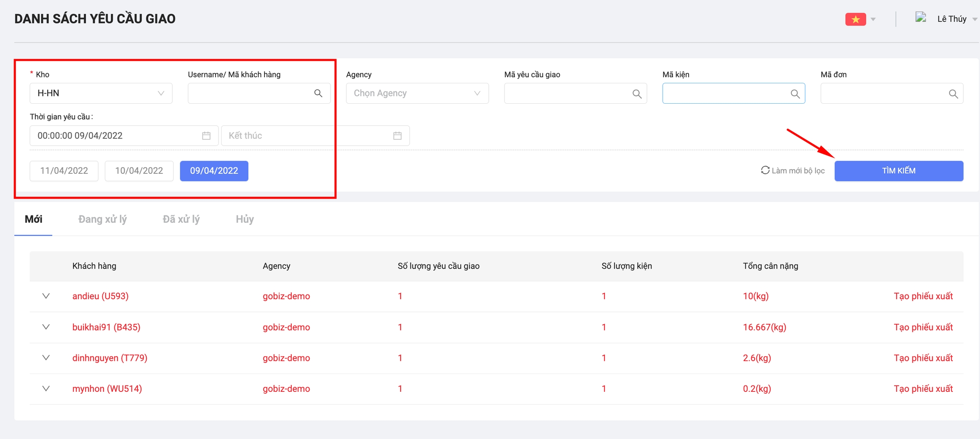Select the 11/04/2022 quick date filter
980x439 pixels.
coord(64,171)
